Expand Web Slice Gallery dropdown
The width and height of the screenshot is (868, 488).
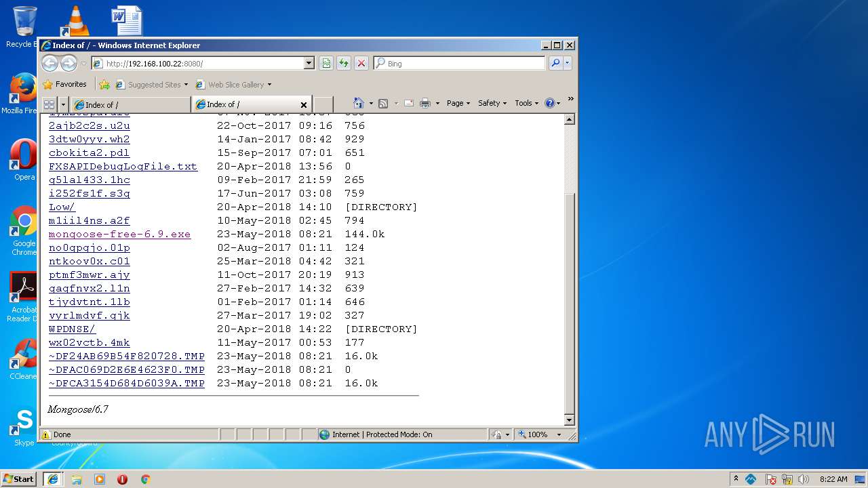269,85
